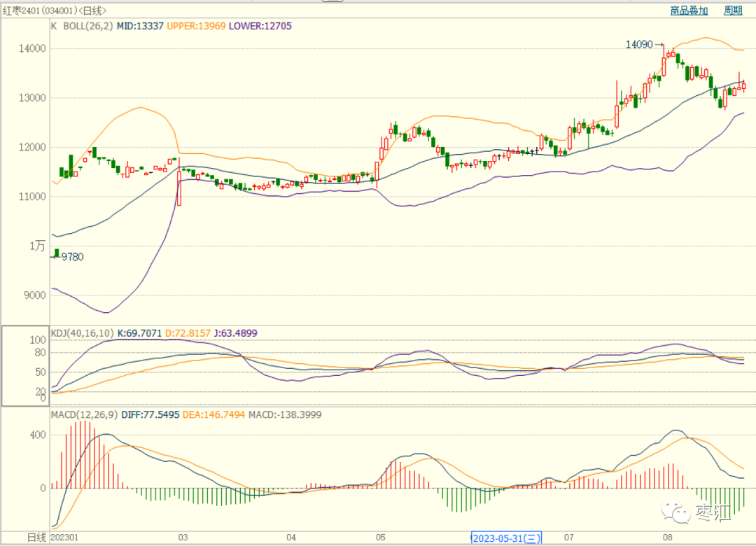756x546 pixels.
Task: Click the KDJ 100 axis label
Action: [38, 340]
